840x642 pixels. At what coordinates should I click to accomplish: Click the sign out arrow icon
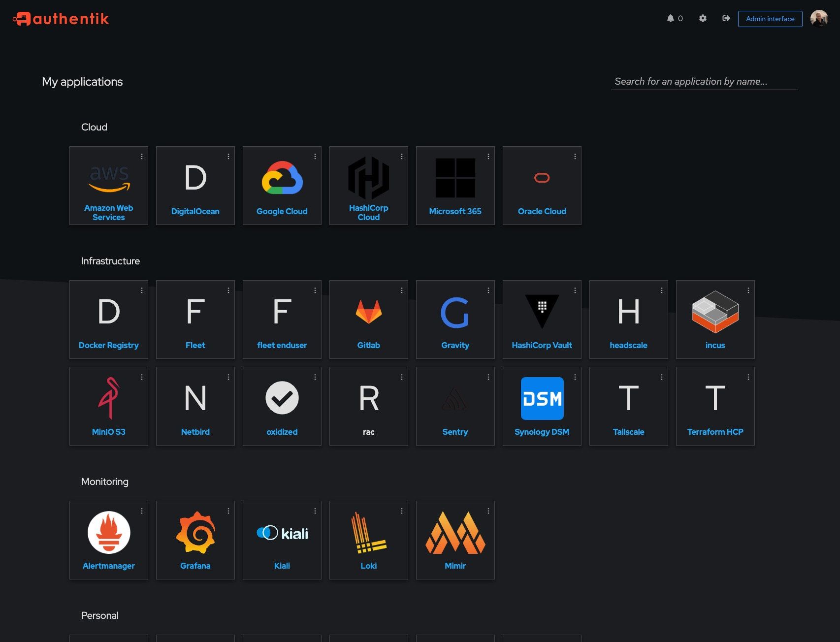(x=726, y=18)
